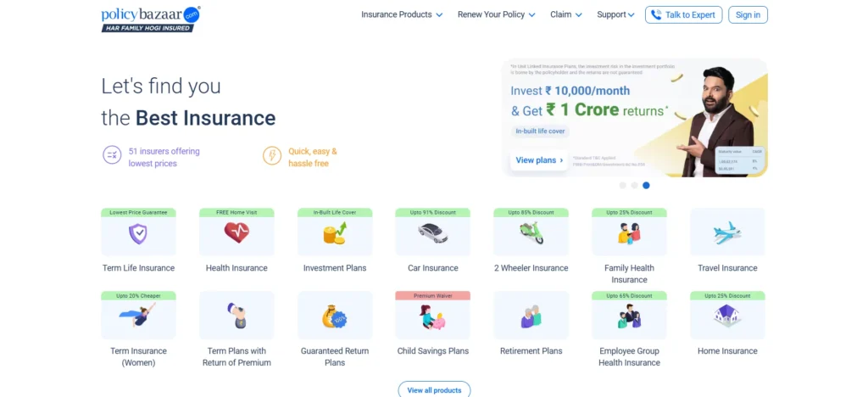Image resolution: width=868 pixels, height=397 pixels.
Task: Click the Premium Waiver tag
Action: tap(433, 296)
